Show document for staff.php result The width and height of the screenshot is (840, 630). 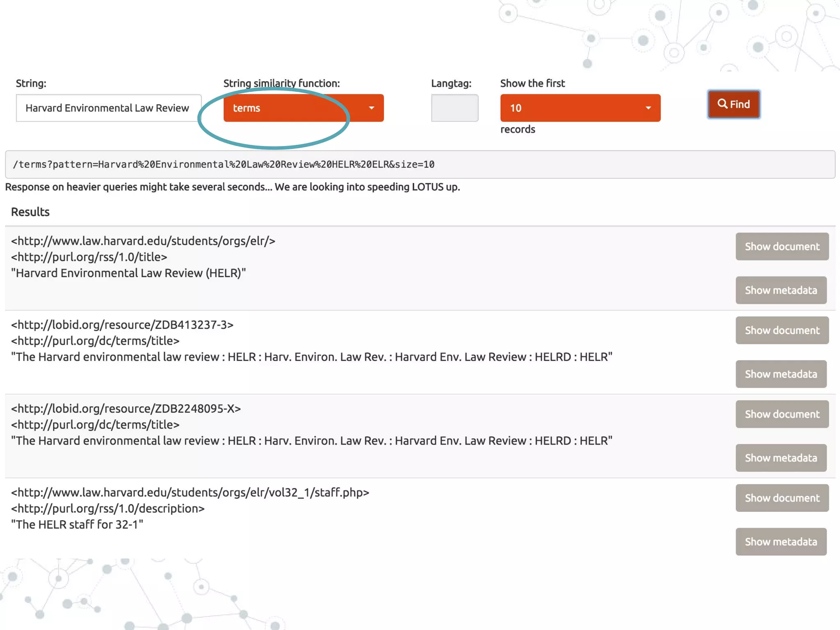point(782,498)
